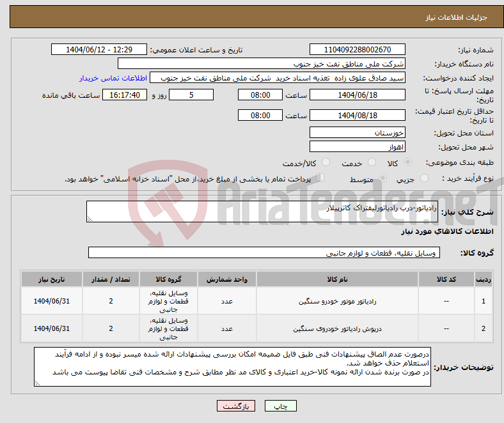This screenshot has width=504, height=423.
Task: Click price validity time 08:00 field
Action: coord(260,115)
